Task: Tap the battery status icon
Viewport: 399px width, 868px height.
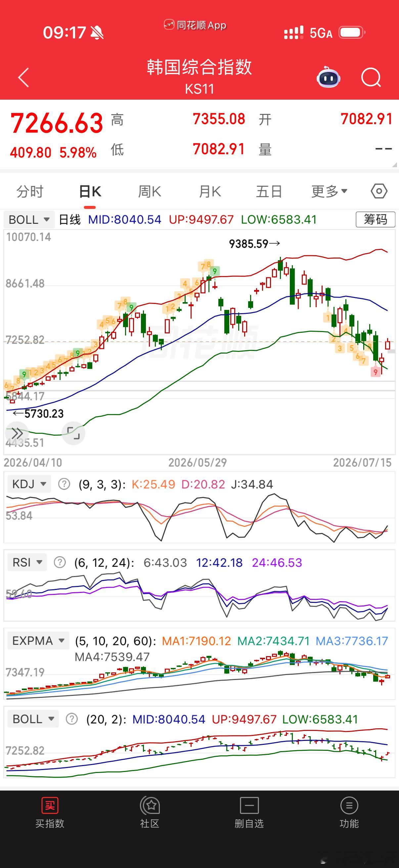Action: 352,33
